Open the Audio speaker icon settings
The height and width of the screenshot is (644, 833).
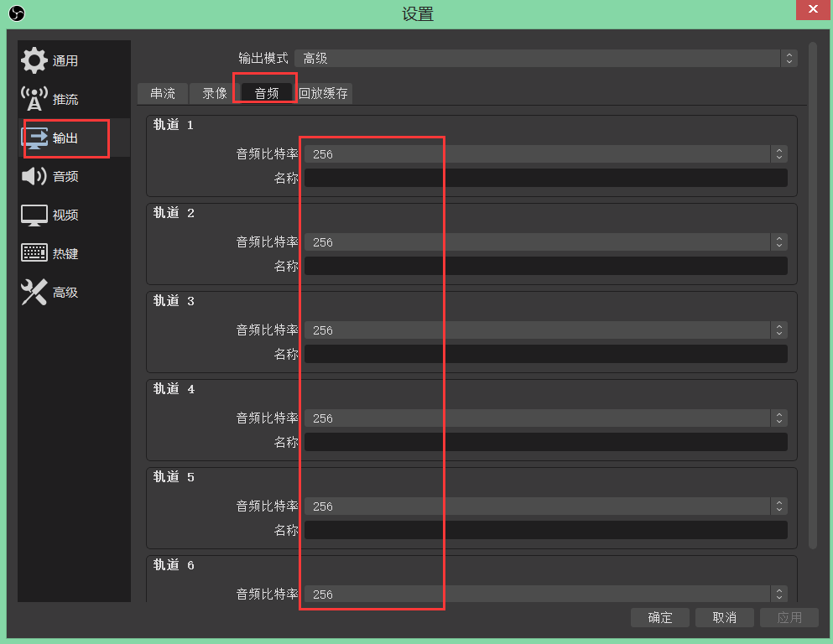coord(34,176)
